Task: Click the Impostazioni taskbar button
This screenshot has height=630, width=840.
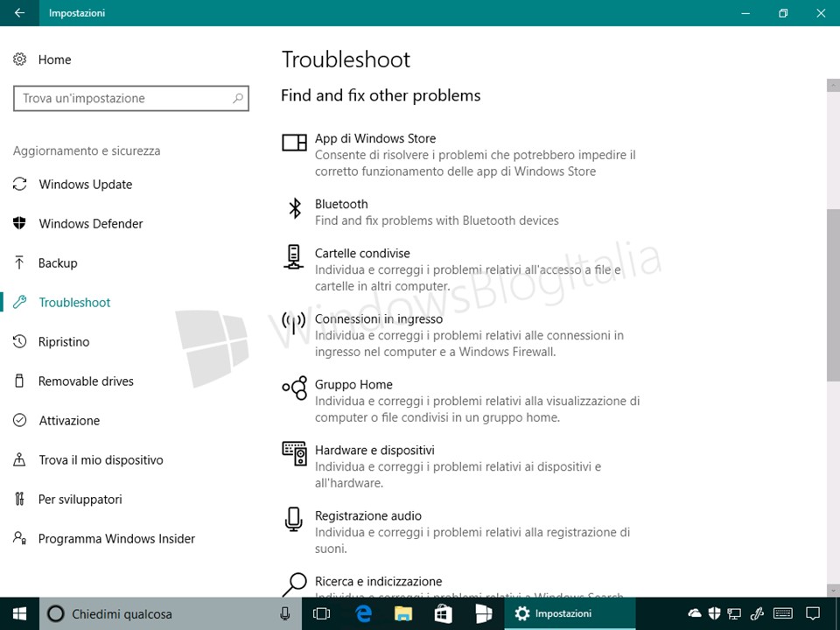Action: 570,613
